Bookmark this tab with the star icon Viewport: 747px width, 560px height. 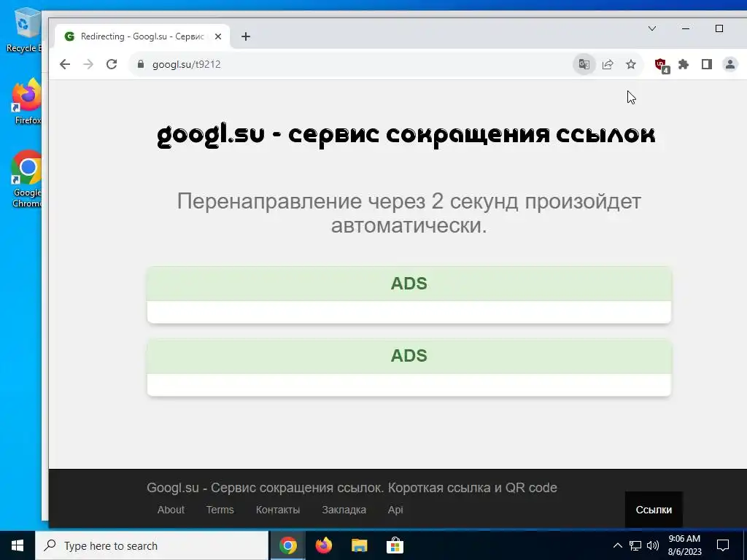(631, 64)
